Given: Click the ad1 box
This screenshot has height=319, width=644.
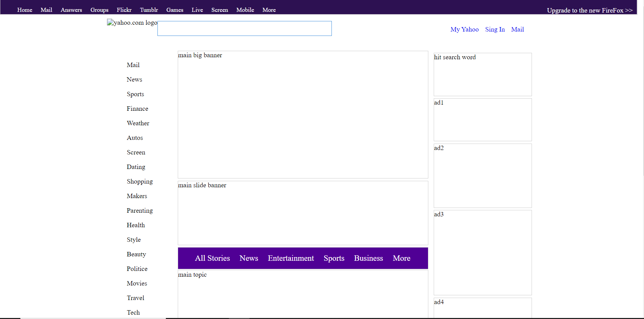Looking at the screenshot, I should click(x=483, y=120).
